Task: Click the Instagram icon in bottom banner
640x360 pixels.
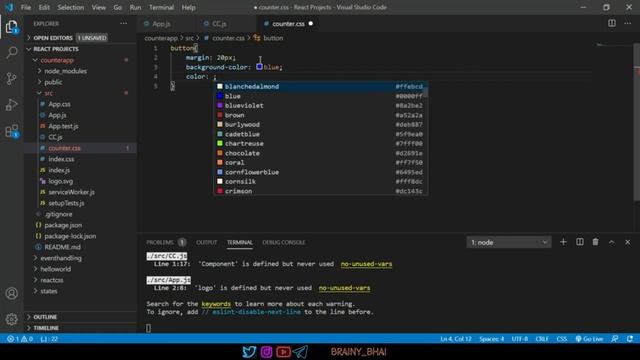Action: pos(267,351)
